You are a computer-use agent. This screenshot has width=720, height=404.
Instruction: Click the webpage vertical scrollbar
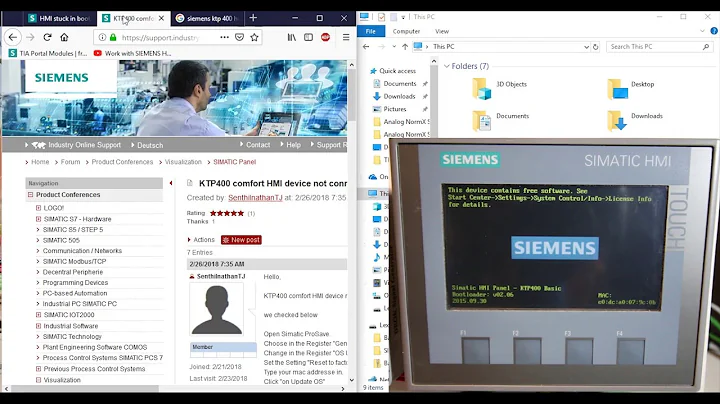point(352,95)
